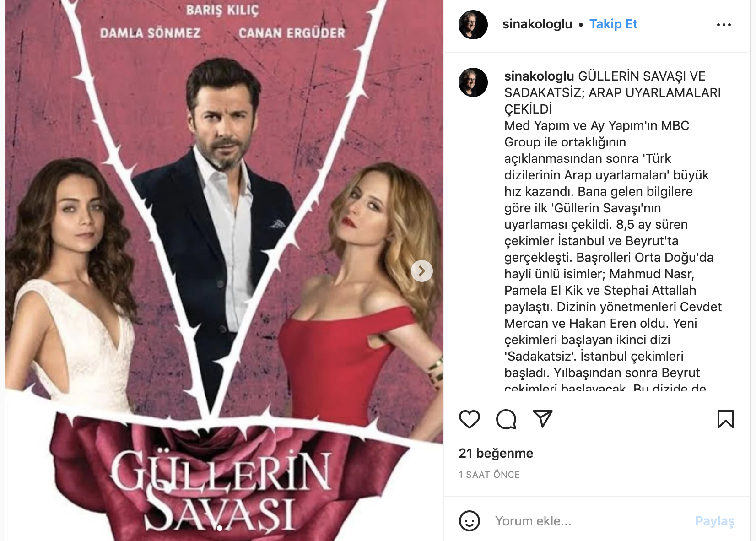
Task: Open sinakologlu username in caption
Action: click(x=539, y=76)
